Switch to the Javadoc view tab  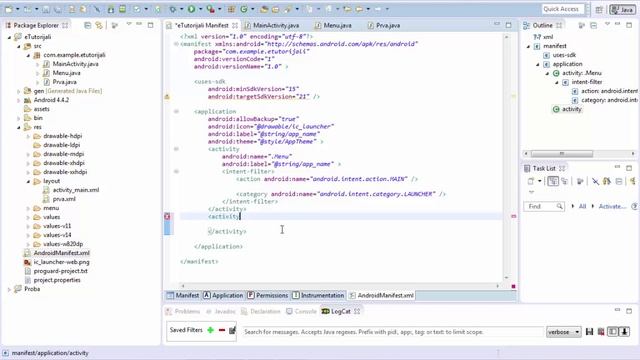pyautogui.click(x=221, y=311)
